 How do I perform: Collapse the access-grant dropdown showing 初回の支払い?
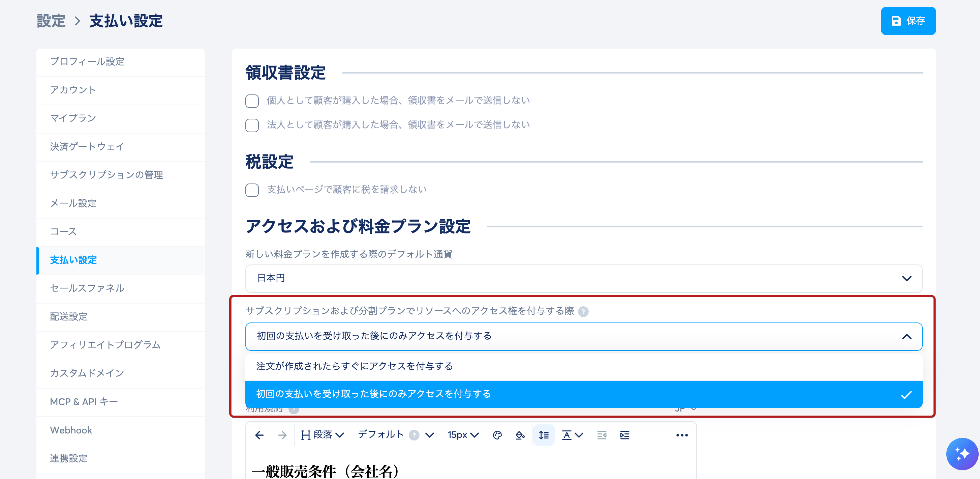(x=584, y=336)
